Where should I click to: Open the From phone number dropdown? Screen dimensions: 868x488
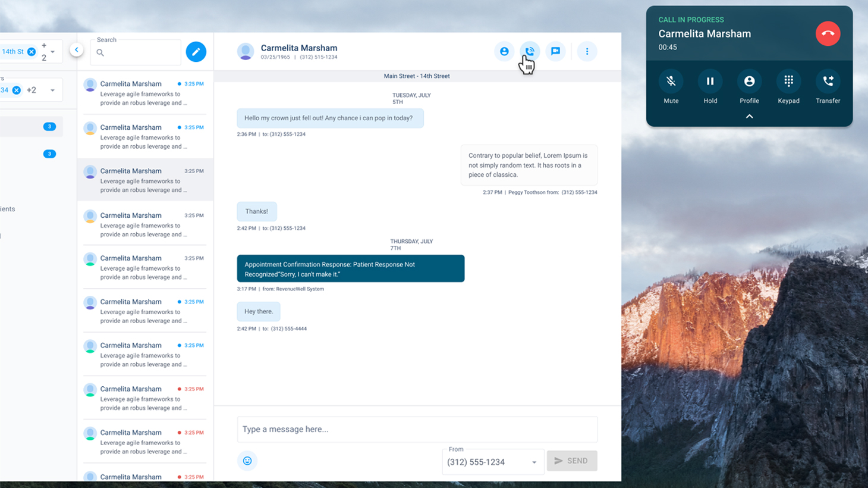coord(492,462)
